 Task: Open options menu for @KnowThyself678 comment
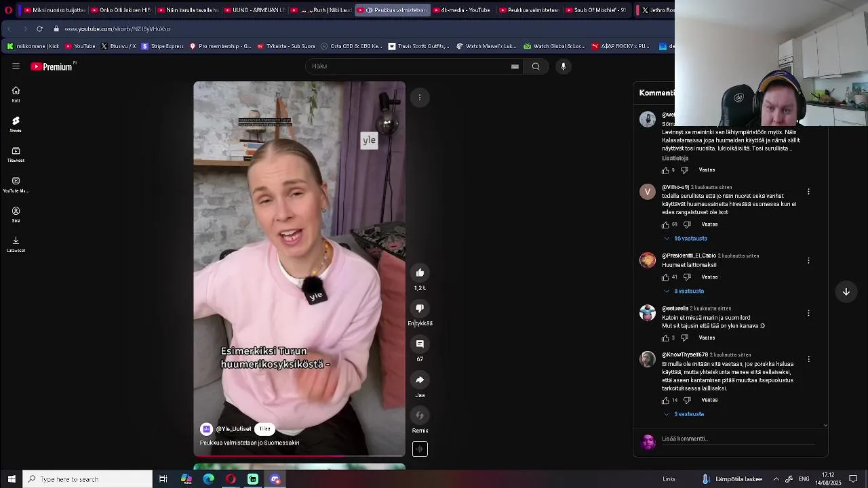pyautogui.click(x=808, y=359)
